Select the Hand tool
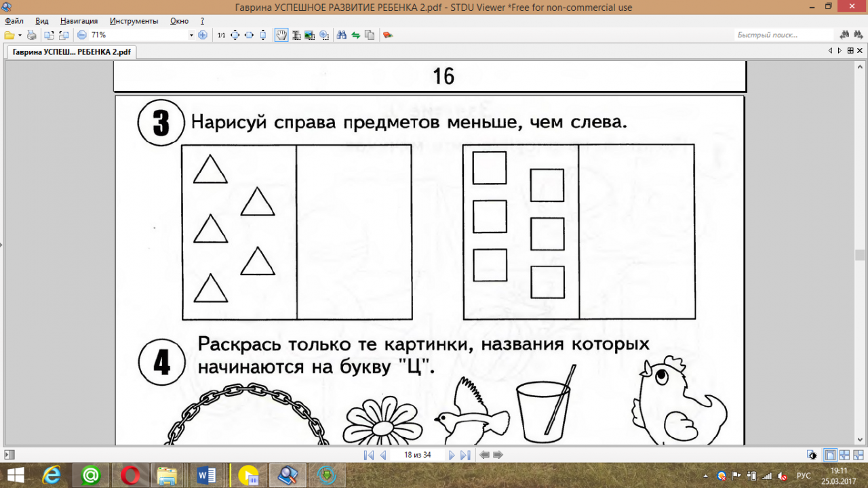 281,35
